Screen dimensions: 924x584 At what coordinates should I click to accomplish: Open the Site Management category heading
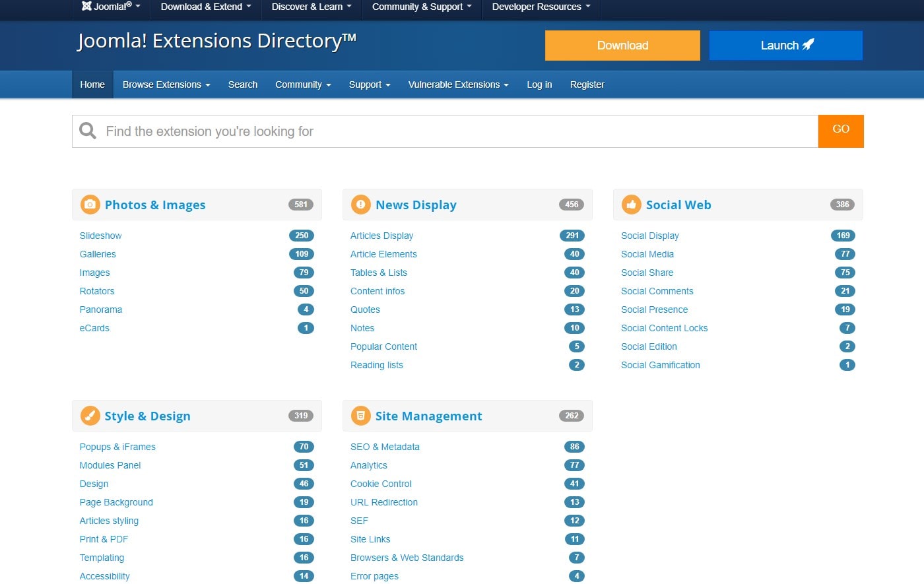(x=429, y=416)
